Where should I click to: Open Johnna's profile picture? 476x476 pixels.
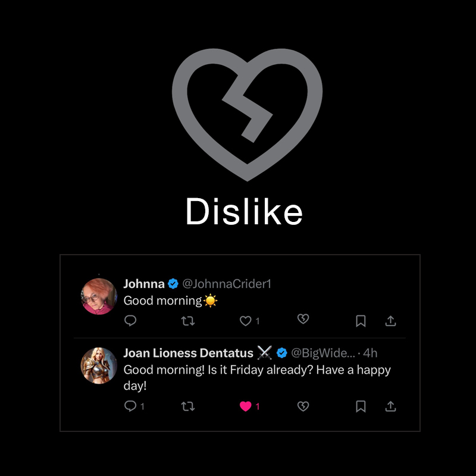(x=99, y=296)
